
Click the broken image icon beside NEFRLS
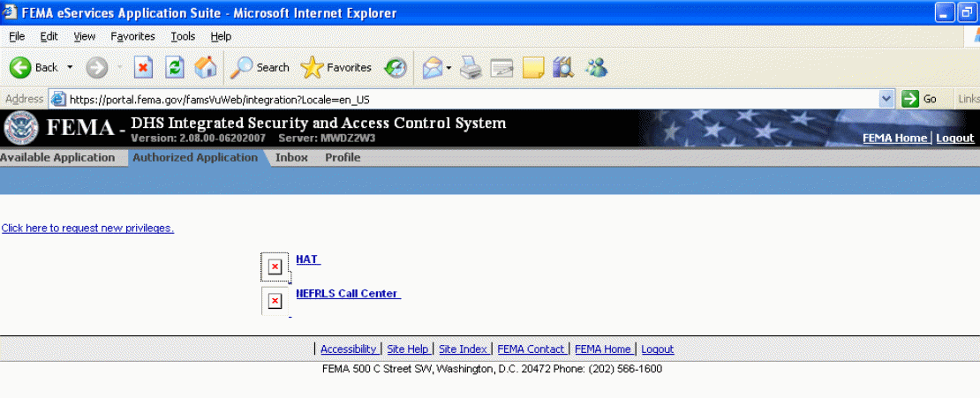275,301
